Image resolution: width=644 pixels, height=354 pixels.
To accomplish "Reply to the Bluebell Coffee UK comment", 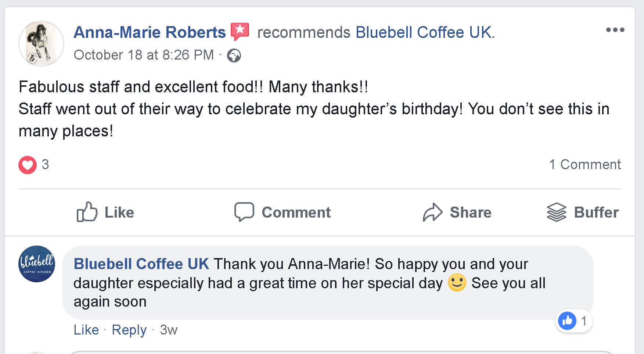I will pos(129,330).
